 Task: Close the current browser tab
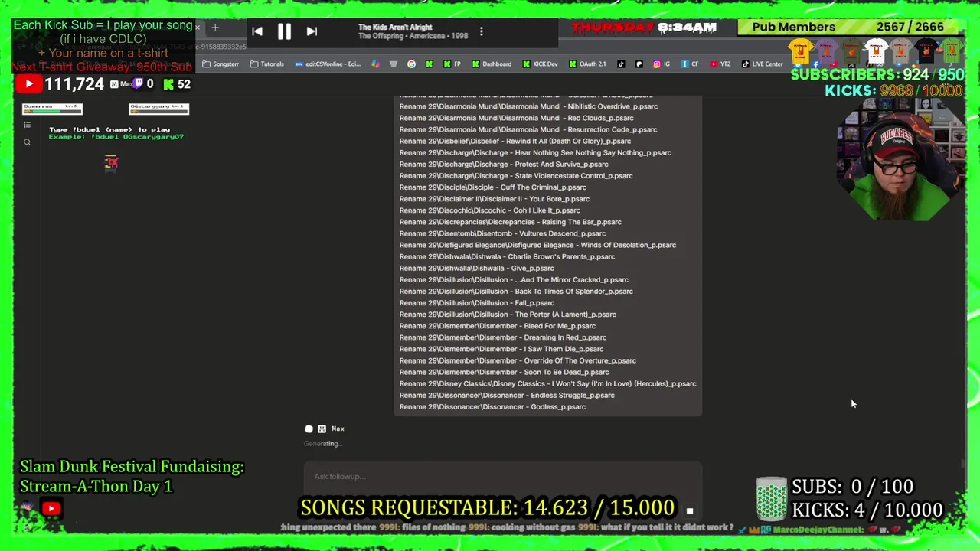(198, 28)
